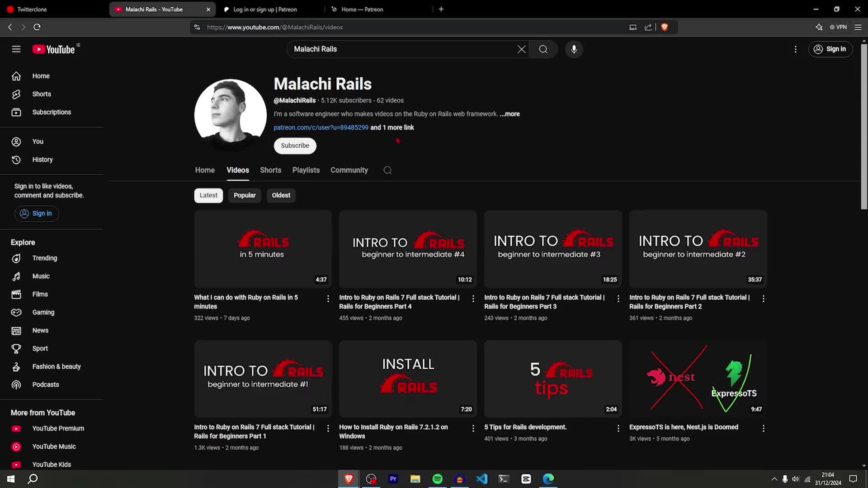Open the patreon.com channel link
Image resolution: width=868 pixels, height=488 pixels.
click(321, 127)
